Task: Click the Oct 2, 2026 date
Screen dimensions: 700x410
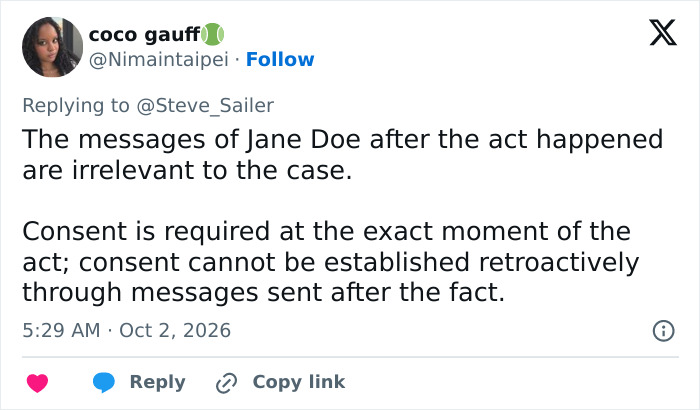Action: [175, 331]
